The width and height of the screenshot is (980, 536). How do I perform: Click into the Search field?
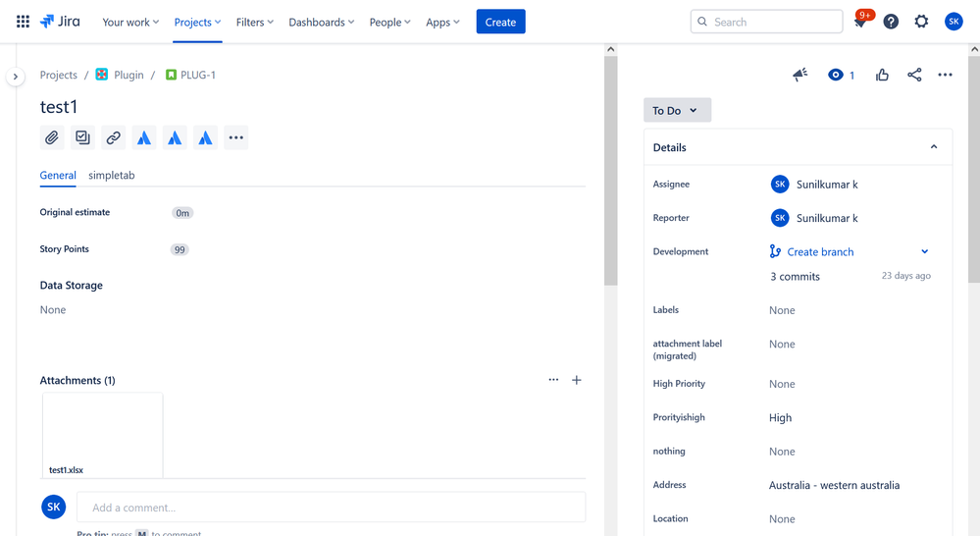pyautogui.click(x=767, y=22)
